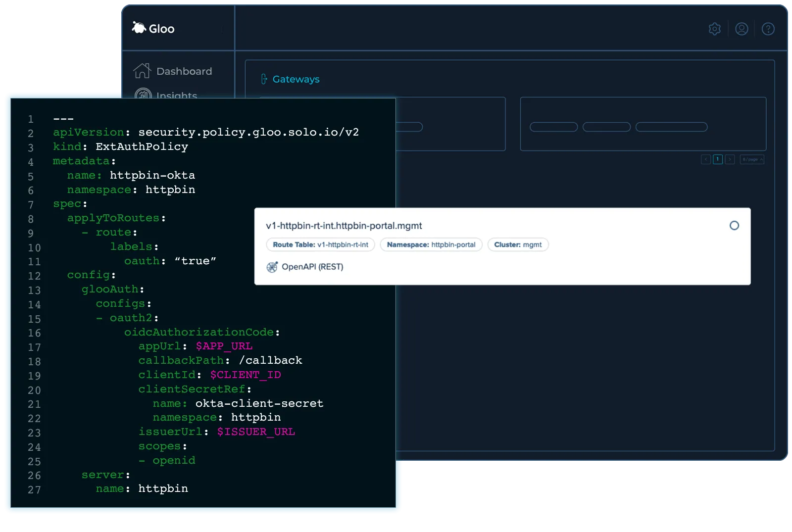Click the $ISSUER_URL variable in code
This screenshot has width=792, height=532.
coord(256,432)
